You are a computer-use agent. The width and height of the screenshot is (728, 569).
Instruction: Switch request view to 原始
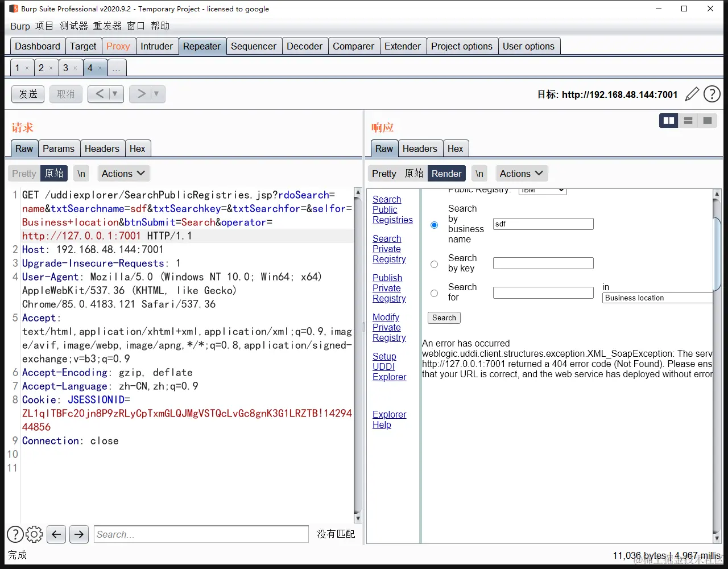coord(54,174)
